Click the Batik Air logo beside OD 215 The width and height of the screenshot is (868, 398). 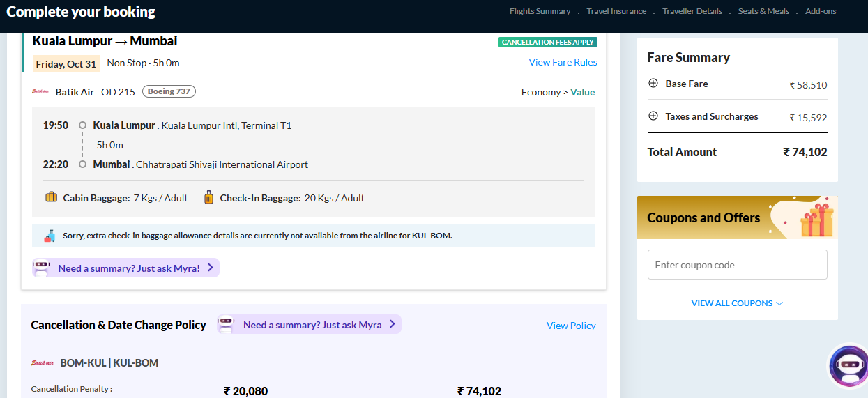pyautogui.click(x=40, y=91)
